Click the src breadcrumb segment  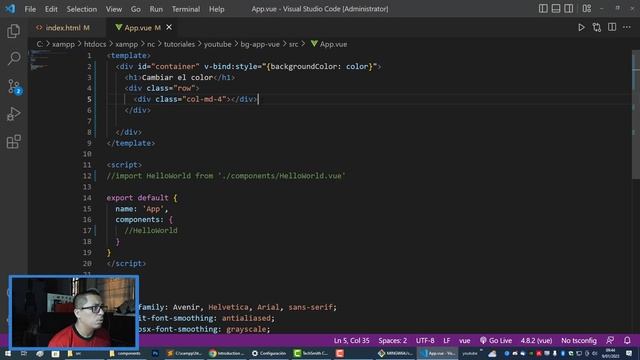click(x=293, y=44)
